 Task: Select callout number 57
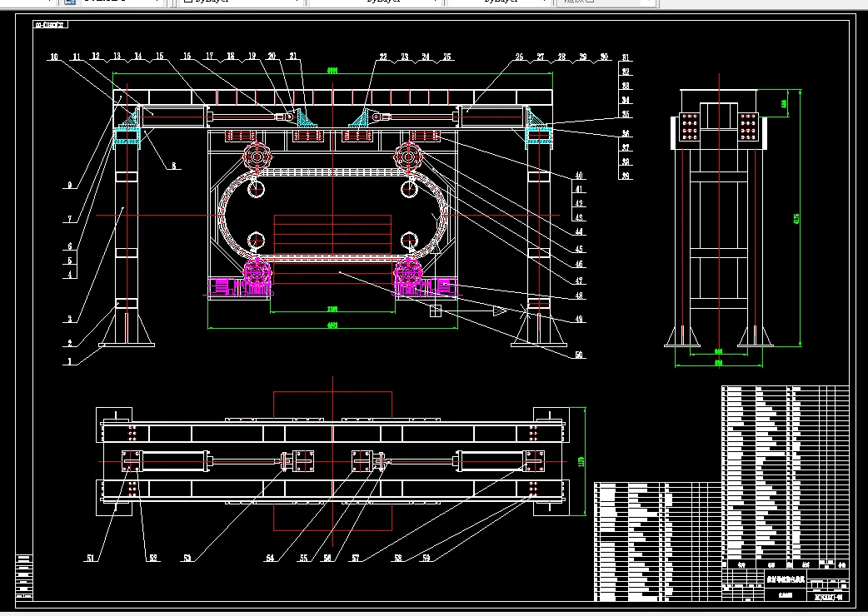point(356,558)
